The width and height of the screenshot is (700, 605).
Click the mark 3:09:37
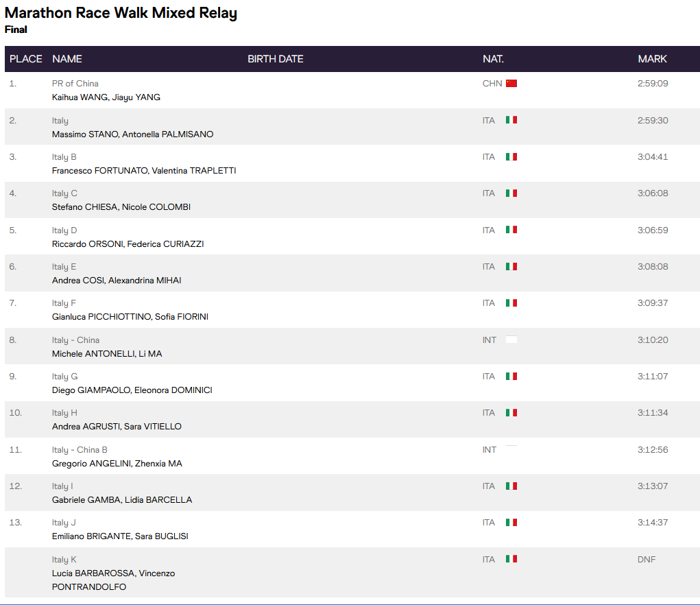tap(653, 303)
